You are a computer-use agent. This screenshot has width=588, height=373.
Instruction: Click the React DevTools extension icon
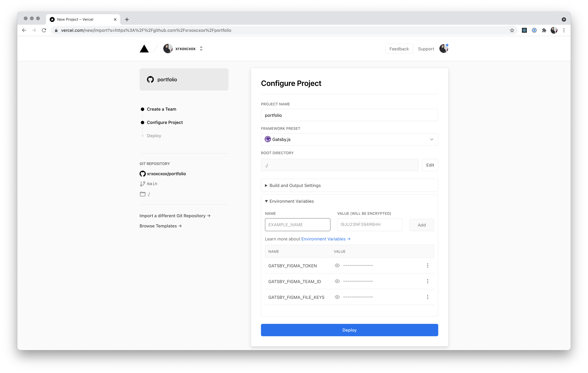[524, 30]
